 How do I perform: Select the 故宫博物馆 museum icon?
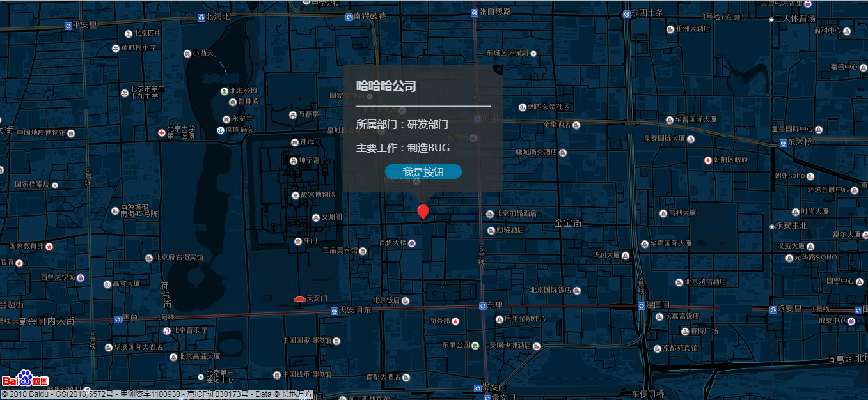click(x=295, y=194)
